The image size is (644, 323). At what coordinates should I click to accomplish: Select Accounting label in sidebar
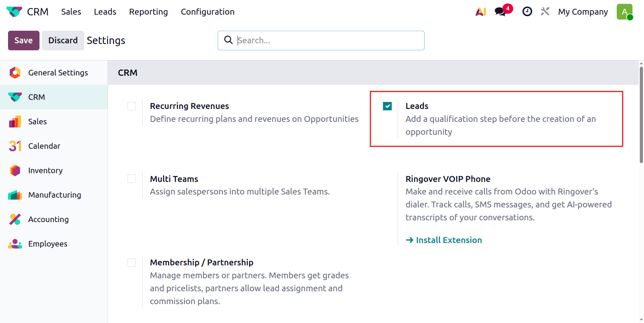(x=49, y=219)
